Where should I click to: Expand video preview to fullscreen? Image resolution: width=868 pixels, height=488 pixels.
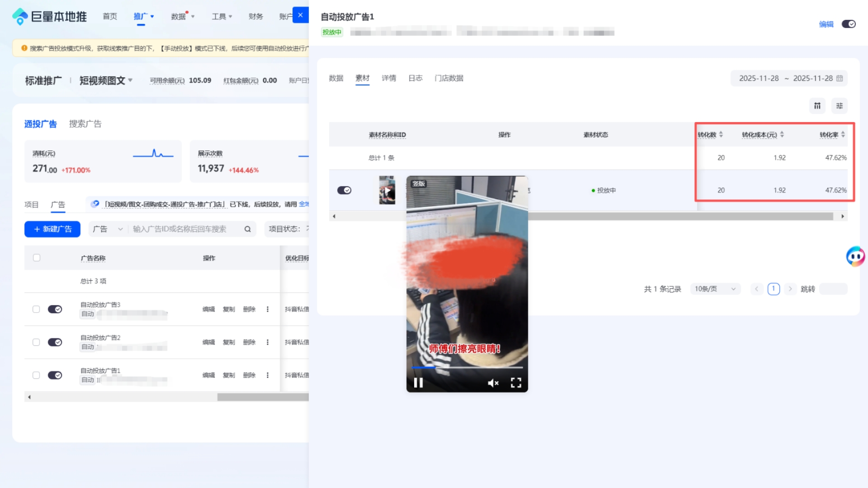[x=516, y=383]
